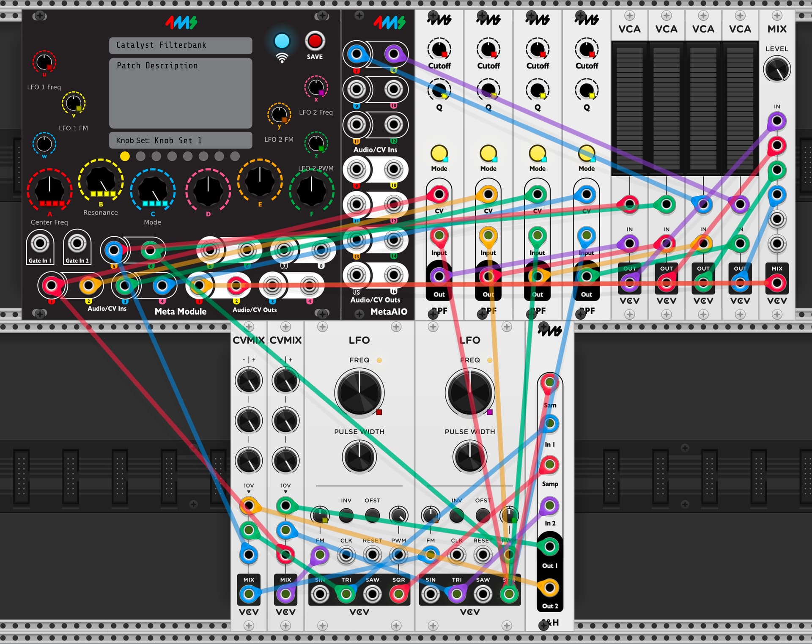Screen dimensions: 812x644
Task: Click the Catalyst Filterbank patch name field
Action: tap(181, 45)
